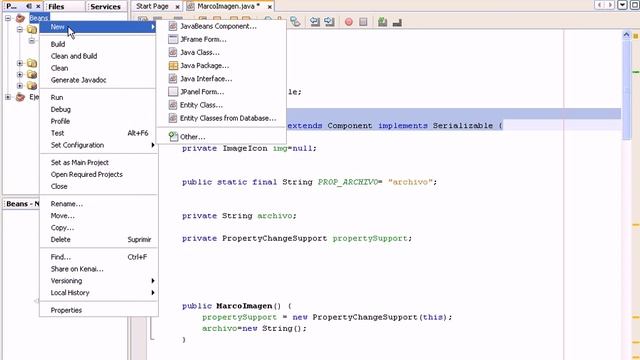Create a new Java Interface
Screen dimensions: 640x360
click(x=221, y=78)
